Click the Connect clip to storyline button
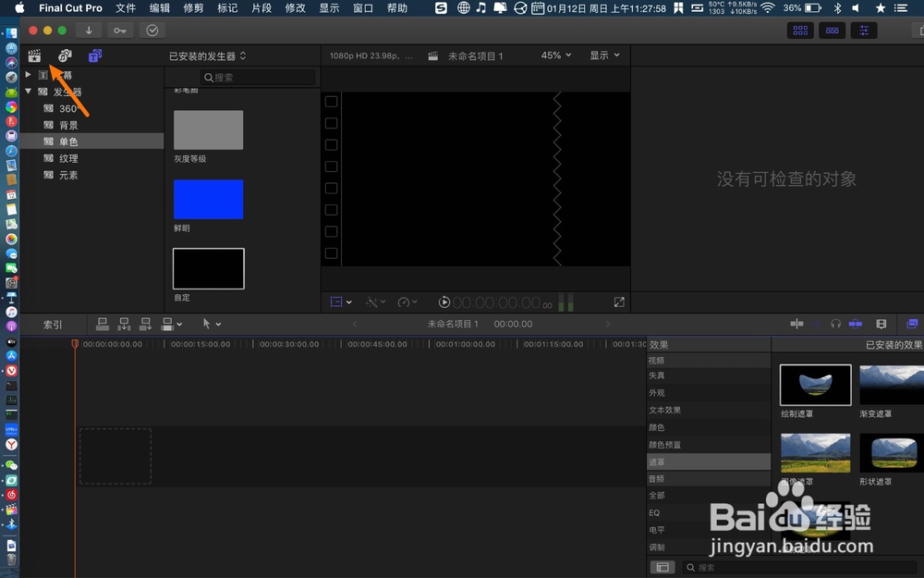 click(x=102, y=324)
